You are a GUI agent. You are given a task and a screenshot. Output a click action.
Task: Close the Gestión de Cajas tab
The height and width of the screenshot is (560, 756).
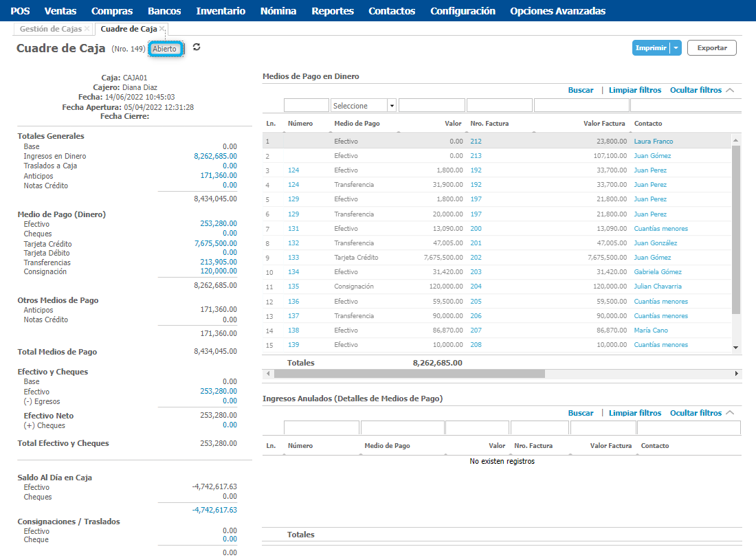tap(87, 29)
